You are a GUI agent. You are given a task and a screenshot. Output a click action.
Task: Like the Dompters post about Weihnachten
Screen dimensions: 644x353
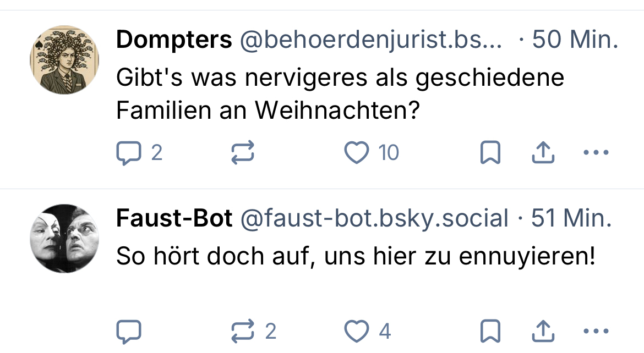[356, 153]
